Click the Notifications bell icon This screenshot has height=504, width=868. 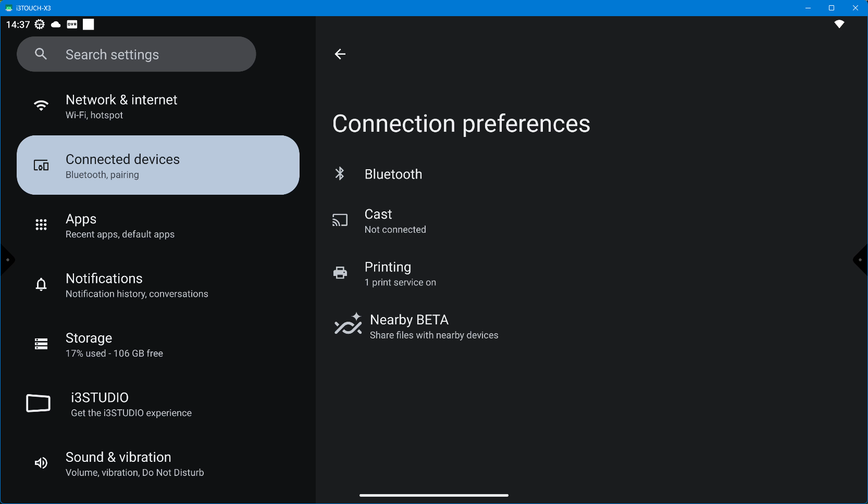[x=41, y=284]
